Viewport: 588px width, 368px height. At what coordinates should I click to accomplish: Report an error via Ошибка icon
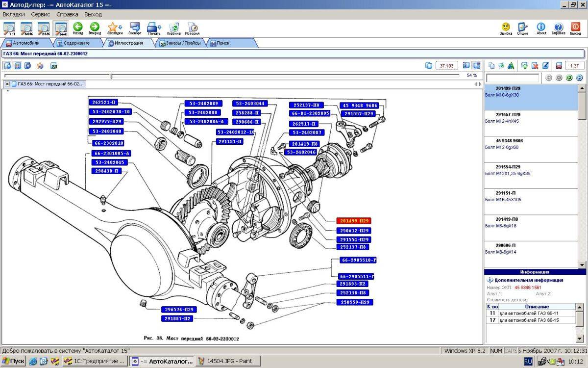coord(506,28)
